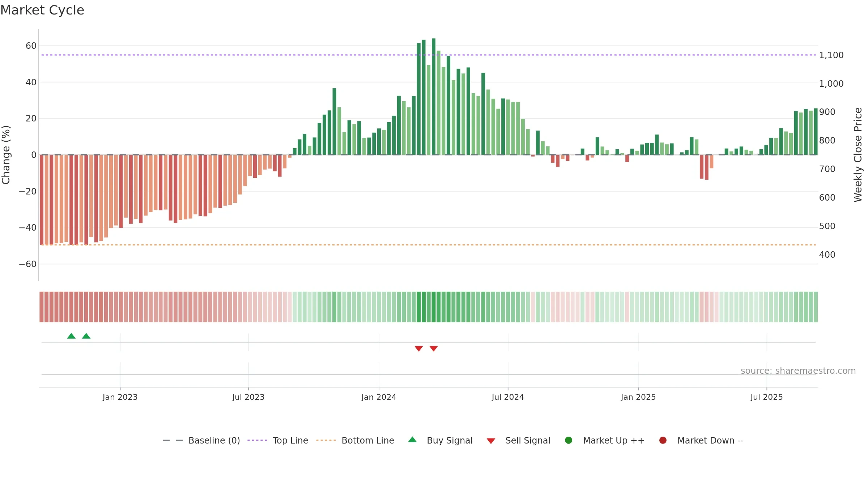Click the Jan 2024 axis label
This screenshot has width=868, height=488.
[x=379, y=397]
